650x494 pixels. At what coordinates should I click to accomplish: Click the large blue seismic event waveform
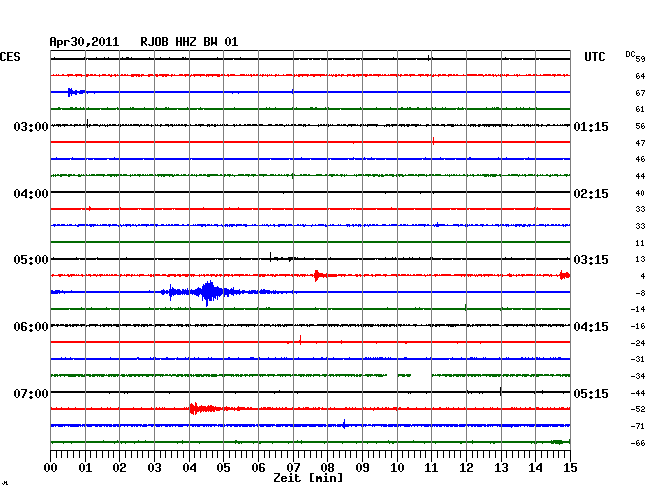[x=207, y=292]
